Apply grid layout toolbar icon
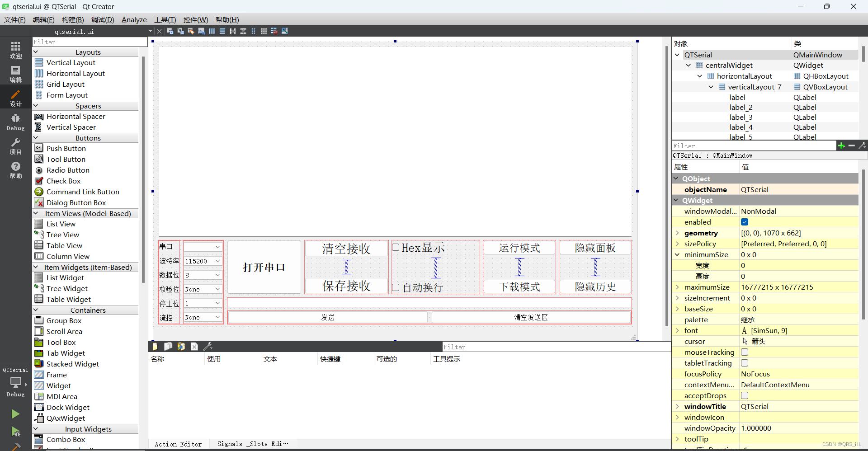The width and height of the screenshot is (868, 451). tap(264, 31)
